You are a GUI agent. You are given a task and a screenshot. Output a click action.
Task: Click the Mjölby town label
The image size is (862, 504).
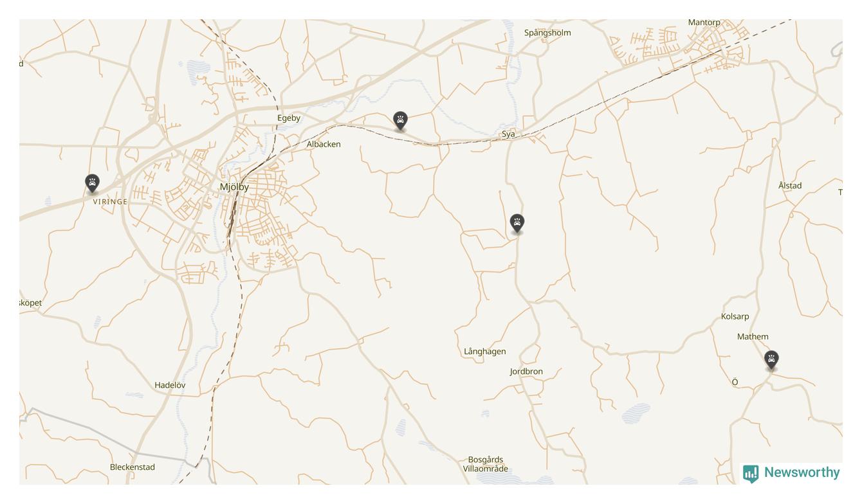coord(234,187)
